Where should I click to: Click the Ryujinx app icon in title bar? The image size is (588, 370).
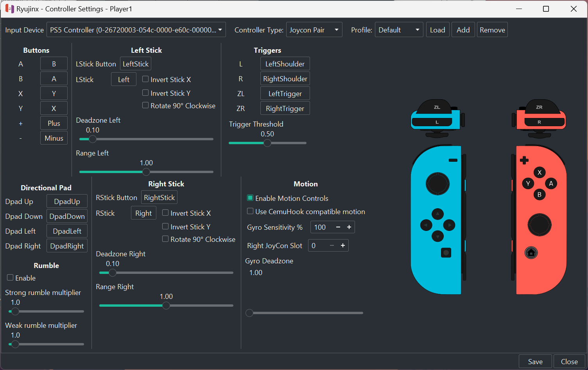click(x=9, y=9)
